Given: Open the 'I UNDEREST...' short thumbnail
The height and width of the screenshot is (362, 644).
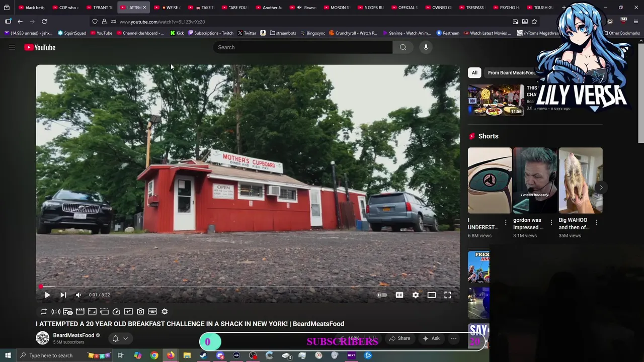Looking at the screenshot, I should pos(490,180).
